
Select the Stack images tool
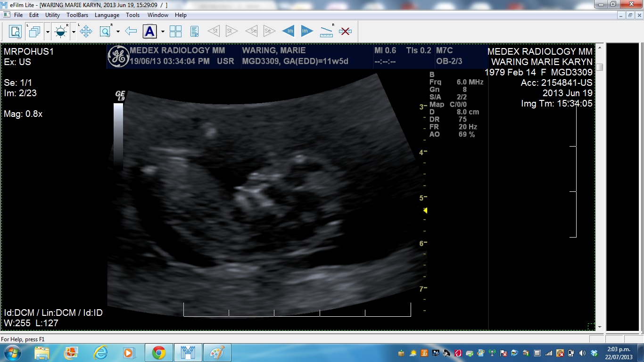(34, 32)
